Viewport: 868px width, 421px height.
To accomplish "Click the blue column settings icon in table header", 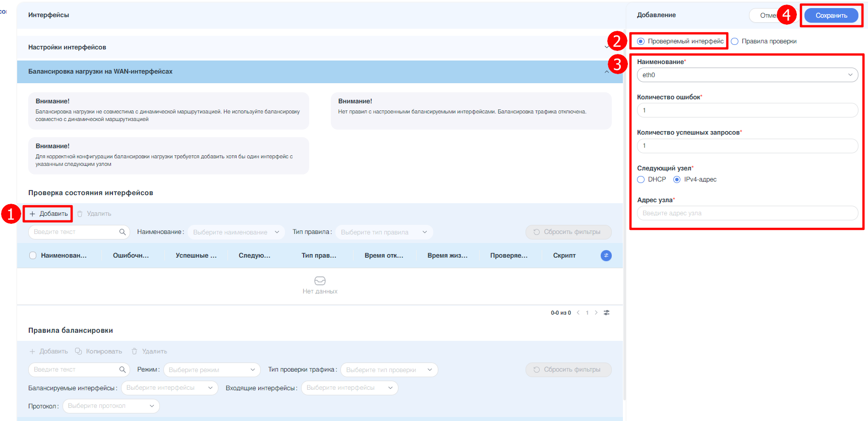I will [x=606, y=256].
